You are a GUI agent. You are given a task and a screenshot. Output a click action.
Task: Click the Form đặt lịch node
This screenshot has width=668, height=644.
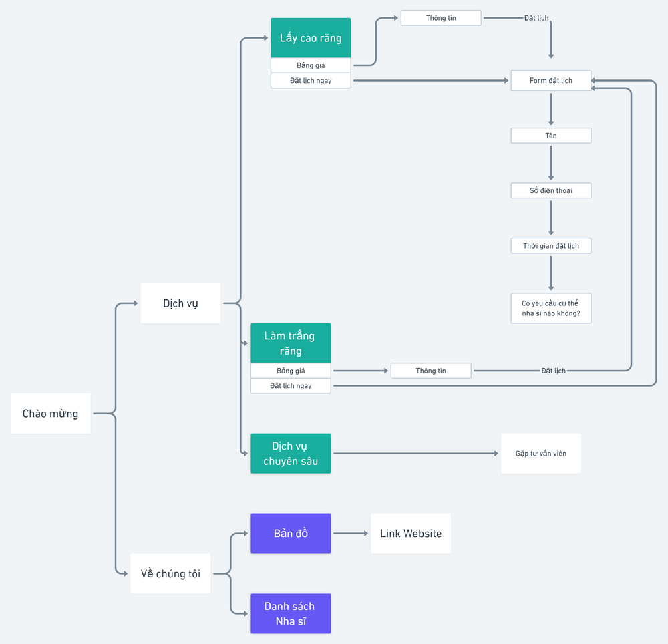[551, 81]
